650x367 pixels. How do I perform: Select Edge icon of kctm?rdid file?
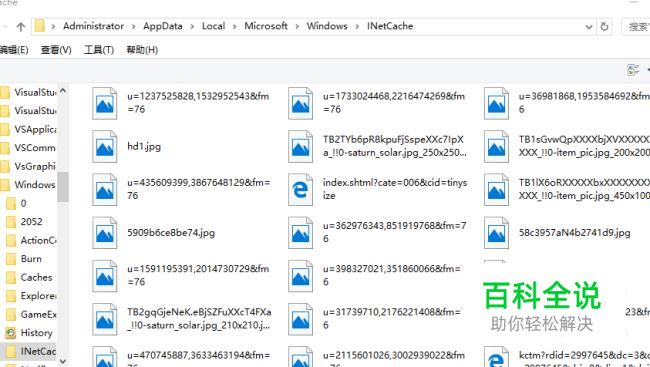(x=496, y=357)
